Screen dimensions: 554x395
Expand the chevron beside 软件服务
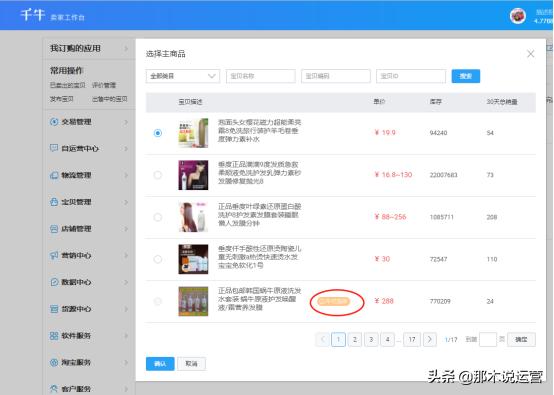(x=126, y=336)
